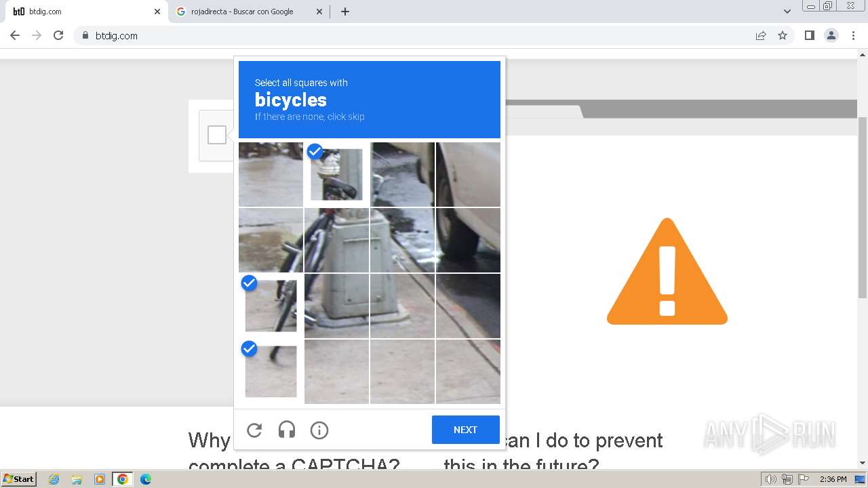This screenshot has width=868, height=488.
Task: Close the rojadirecta search tab
Action: point(319,12)
